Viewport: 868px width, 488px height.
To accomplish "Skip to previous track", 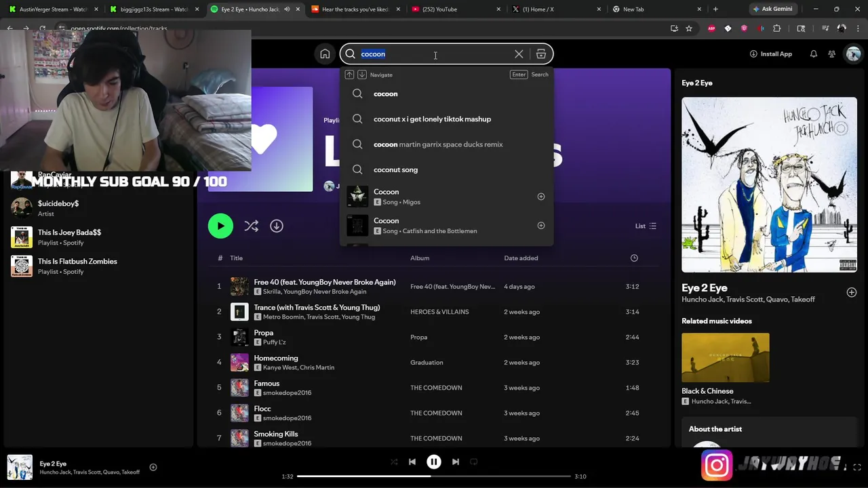I will (412, 462).
